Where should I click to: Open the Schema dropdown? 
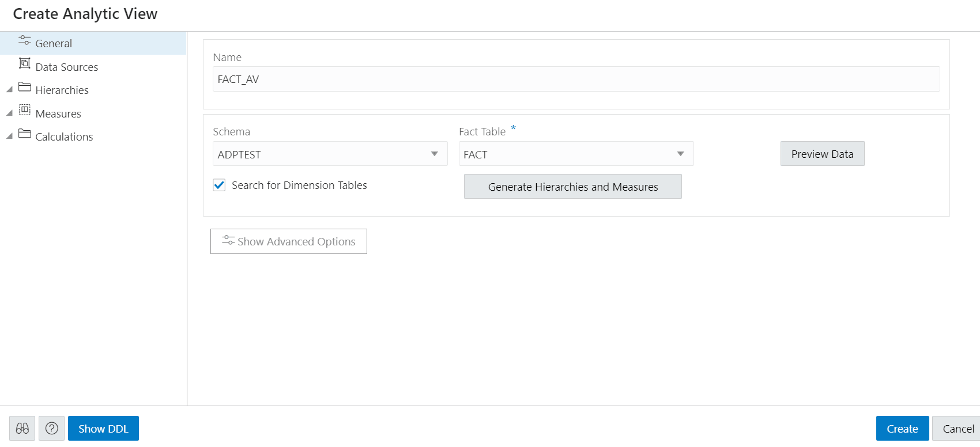pyautogui.click(x=434, y=154)
